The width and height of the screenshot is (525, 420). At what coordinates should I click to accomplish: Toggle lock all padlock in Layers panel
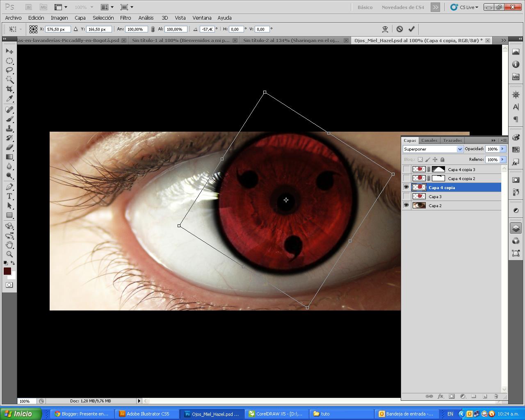(442, 160)
